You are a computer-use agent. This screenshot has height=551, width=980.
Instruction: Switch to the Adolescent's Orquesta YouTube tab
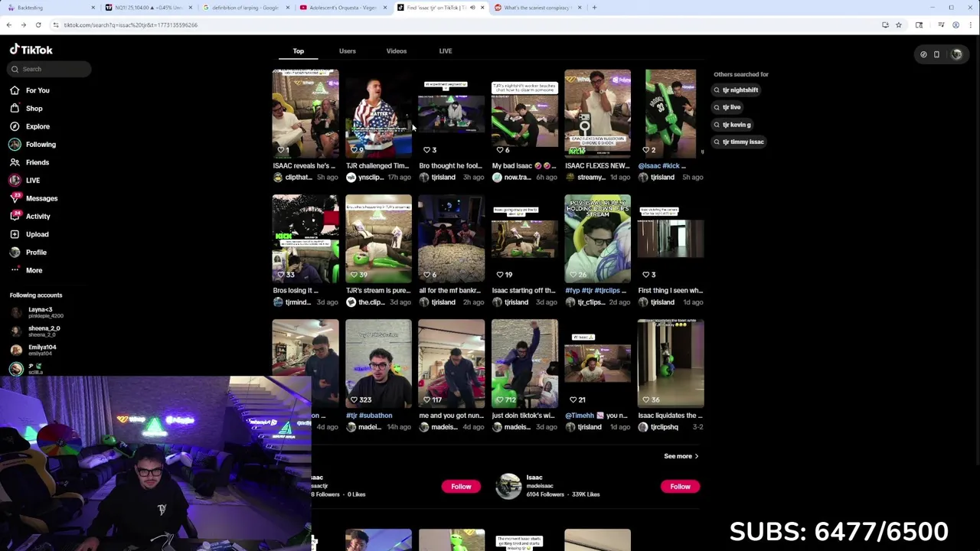(343, 8)
